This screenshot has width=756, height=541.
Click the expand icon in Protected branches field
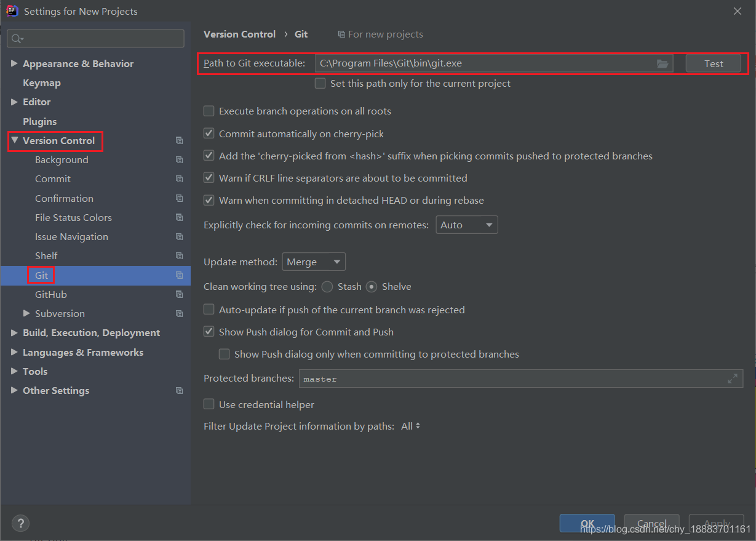[732, 379]
